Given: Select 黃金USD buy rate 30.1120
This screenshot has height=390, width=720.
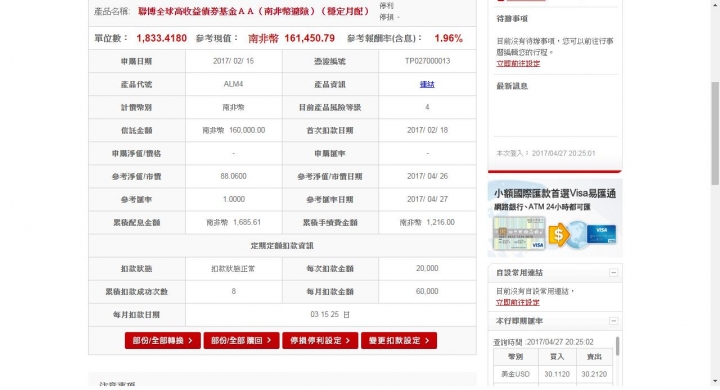Looking at the screenshot, I should coord(557,374).
